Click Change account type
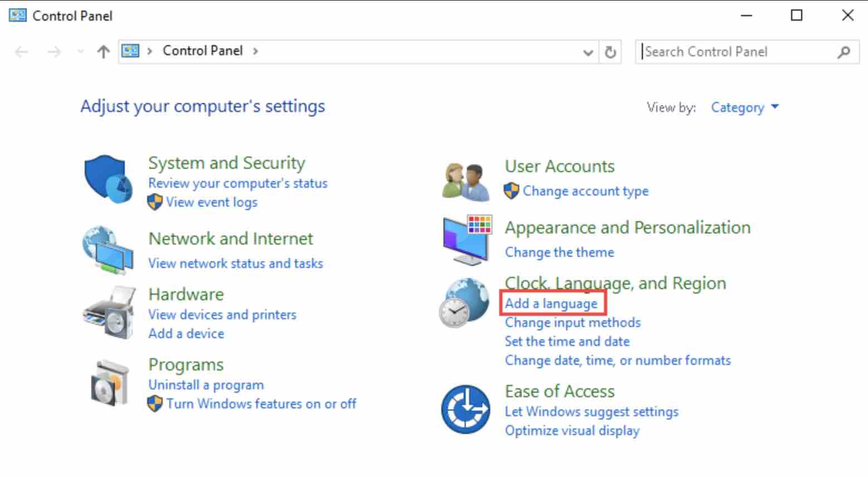This screenshot has width=868, height=478. click(x=586, y=191)
